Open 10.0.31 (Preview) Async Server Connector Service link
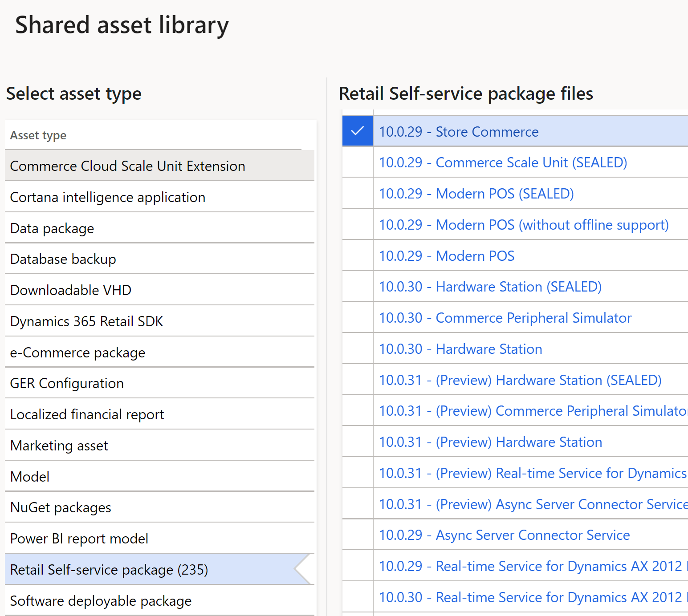This screenshot has width=688, height=616. pyautogui.click(x=533, y=504)
